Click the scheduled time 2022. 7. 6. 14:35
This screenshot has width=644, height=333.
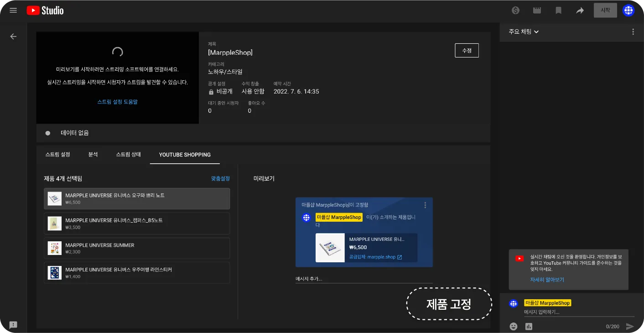[296, 92]
